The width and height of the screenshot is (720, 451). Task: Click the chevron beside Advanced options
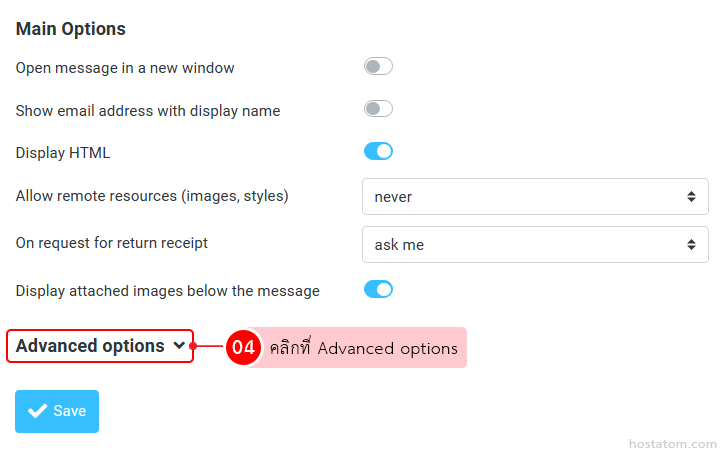coord(179,346)
